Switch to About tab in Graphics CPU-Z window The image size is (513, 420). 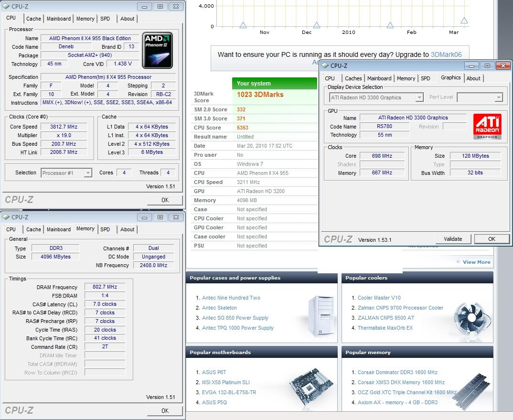pyautogui.click(x=473, y=78)
